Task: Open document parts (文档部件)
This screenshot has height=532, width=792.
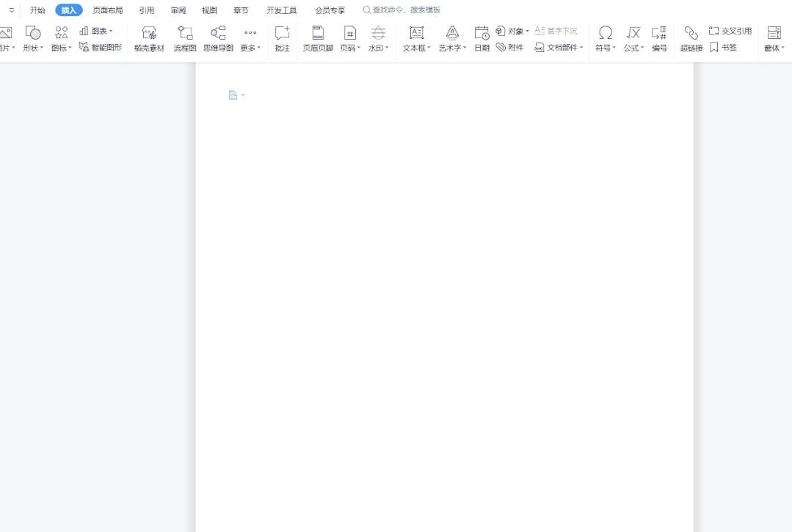Action: pos(559,48)
